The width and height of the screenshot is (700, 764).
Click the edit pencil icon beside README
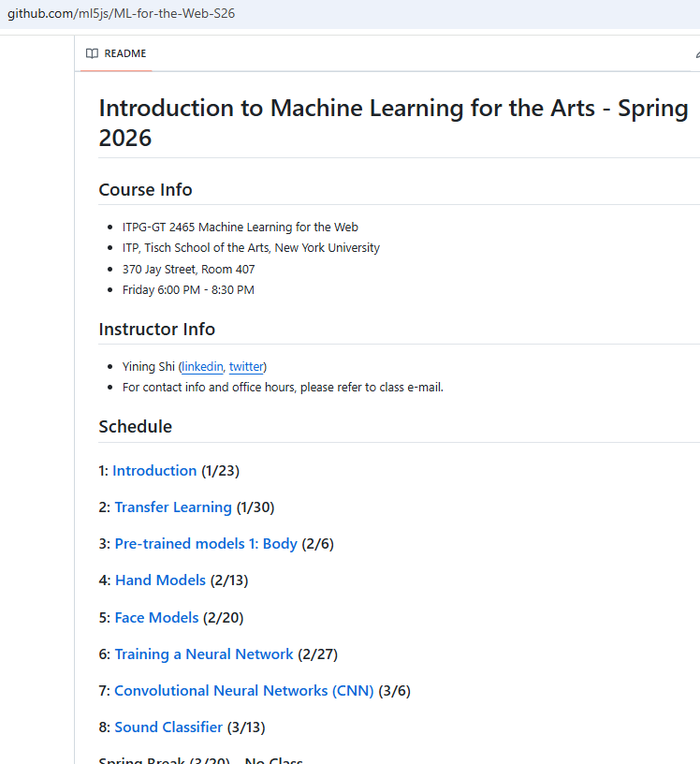696,53
